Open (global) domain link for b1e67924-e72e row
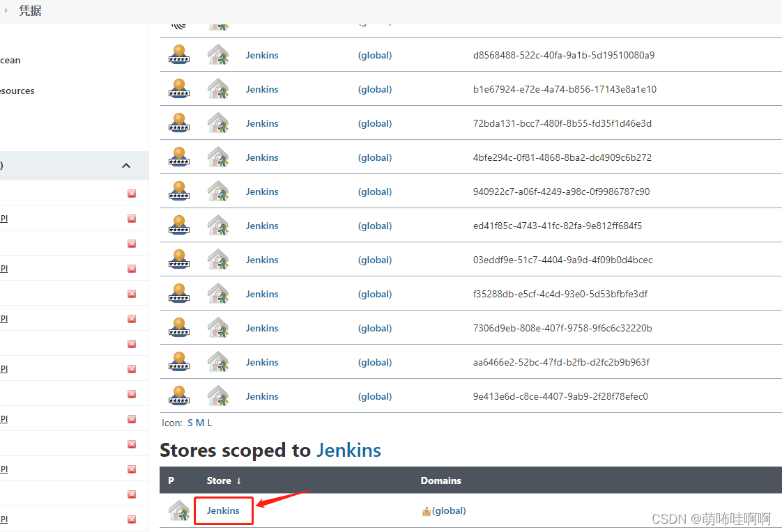The height and width of the screenshot is (532, 782). tap(375, 89)
